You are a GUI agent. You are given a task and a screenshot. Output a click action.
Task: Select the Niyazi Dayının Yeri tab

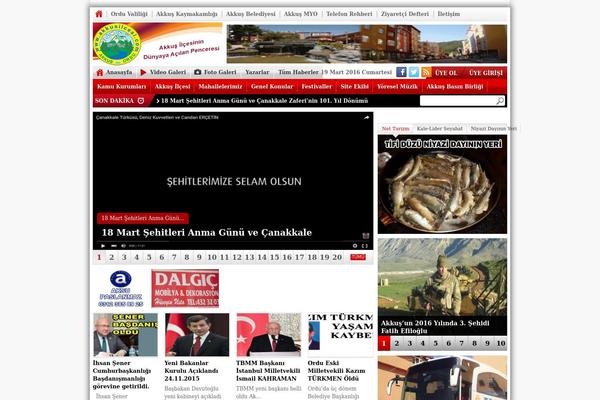click(x=494, y=129)
